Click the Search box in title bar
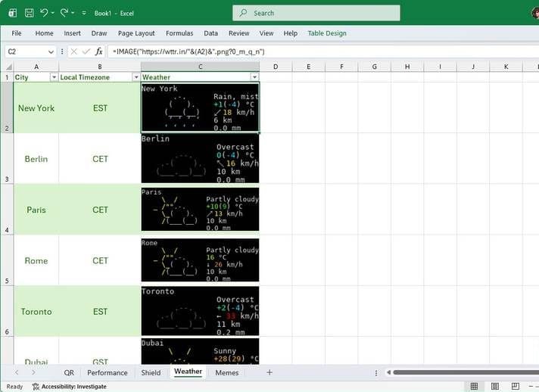Screen dimensions: 539x392 coord(316,13)
